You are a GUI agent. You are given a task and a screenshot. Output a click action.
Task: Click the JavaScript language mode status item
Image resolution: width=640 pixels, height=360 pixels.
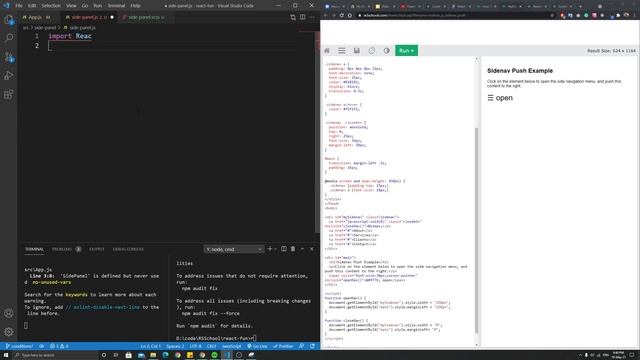[x=231, y=346]
